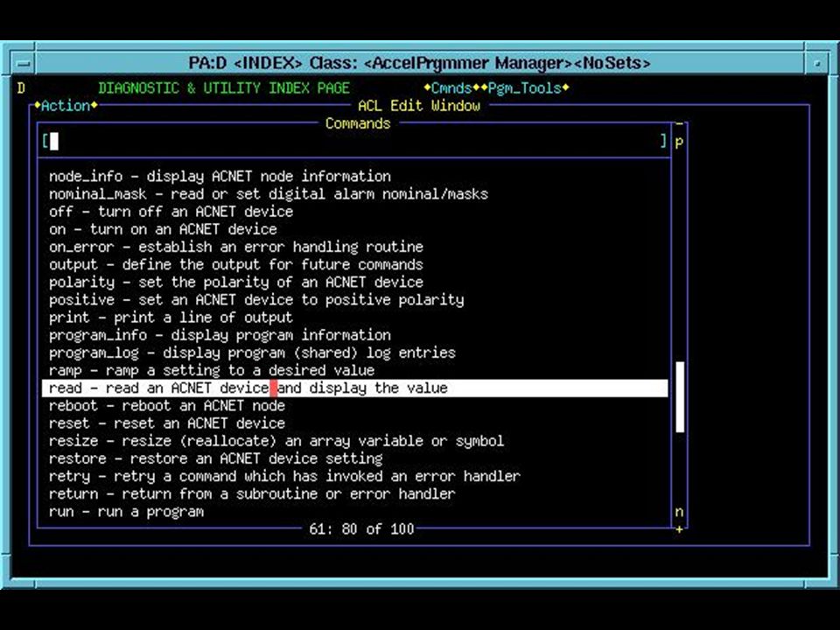The width and height of the screenshot is (840, 630).
Task: Open the Action menu
Action: click(66, 106)
